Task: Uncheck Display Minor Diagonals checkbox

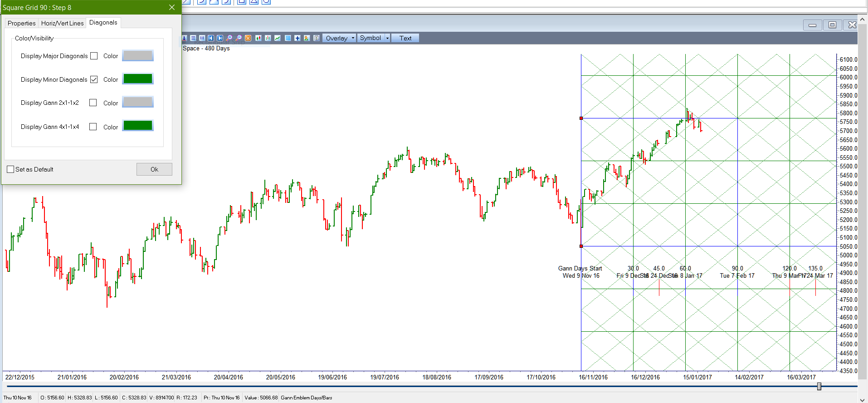Action: click(94, 79)
